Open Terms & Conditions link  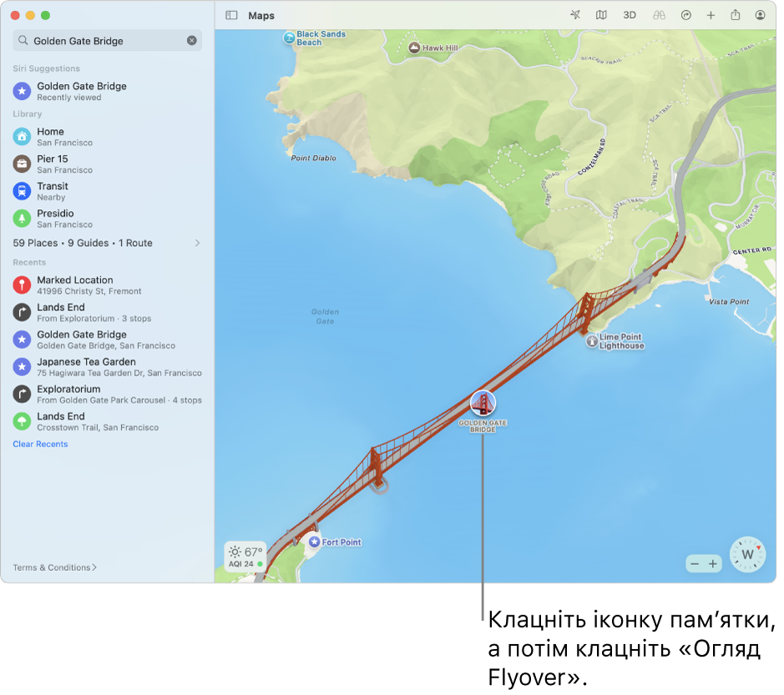point(54,567)
